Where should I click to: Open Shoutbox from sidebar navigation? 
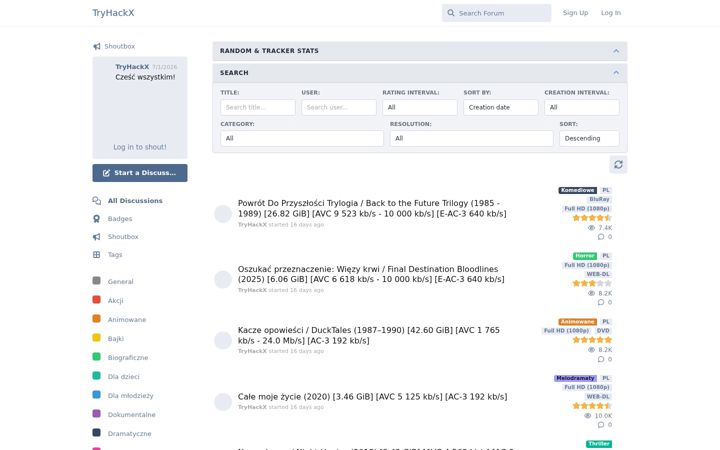pos(123,236)
